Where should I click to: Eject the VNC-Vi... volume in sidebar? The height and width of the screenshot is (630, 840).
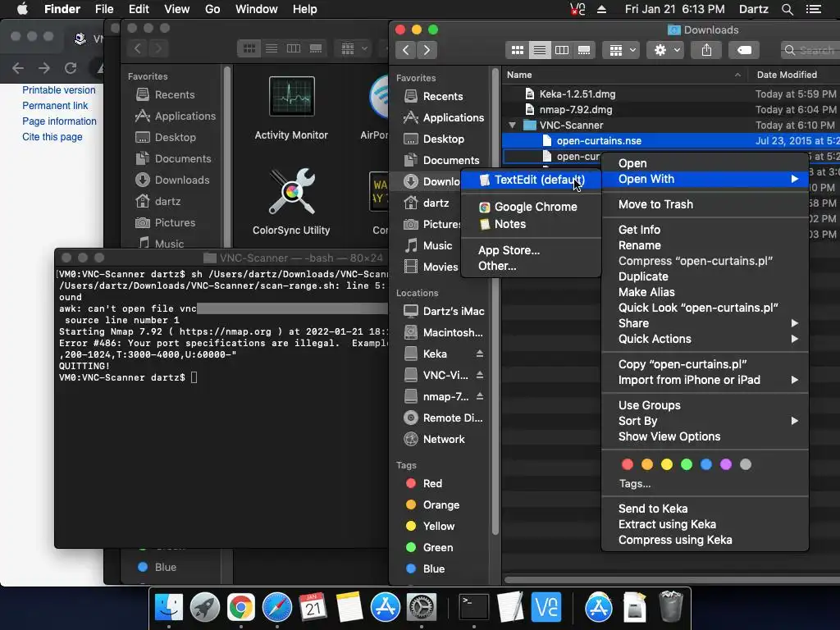pyautogui.click(x=480, y=375)
